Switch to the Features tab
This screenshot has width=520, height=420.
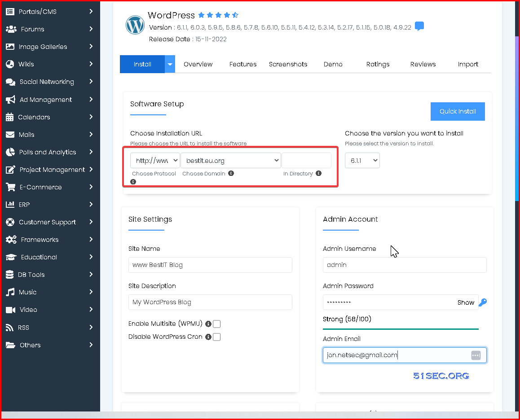(x=243, y=64)
